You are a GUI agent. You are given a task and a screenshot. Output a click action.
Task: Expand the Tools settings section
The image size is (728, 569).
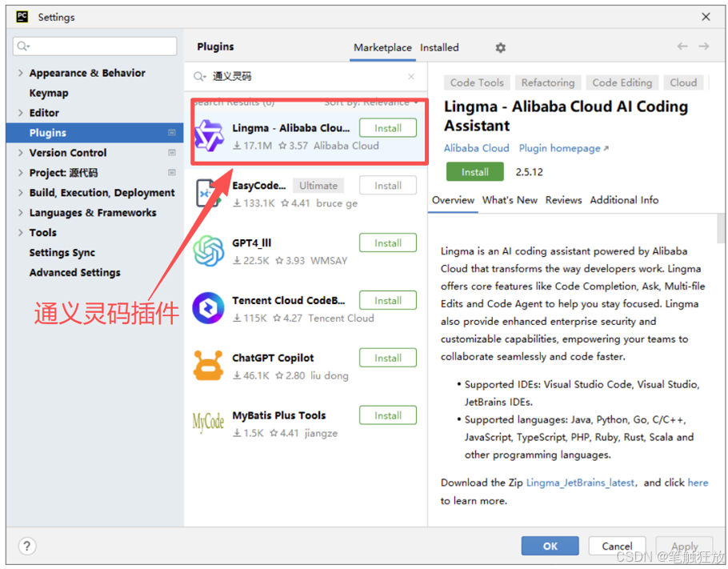pyautogui.click(x=21, y=232)
